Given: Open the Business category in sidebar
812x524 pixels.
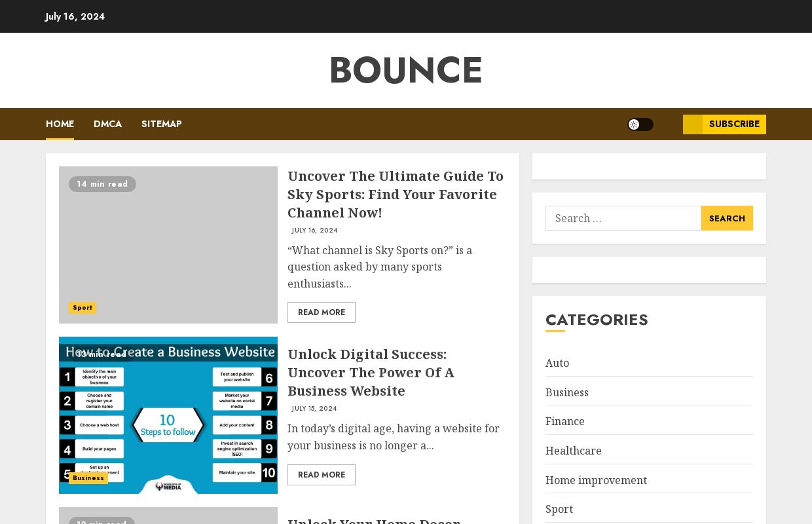Looking at the screenshot, I should tap(567, 392).
